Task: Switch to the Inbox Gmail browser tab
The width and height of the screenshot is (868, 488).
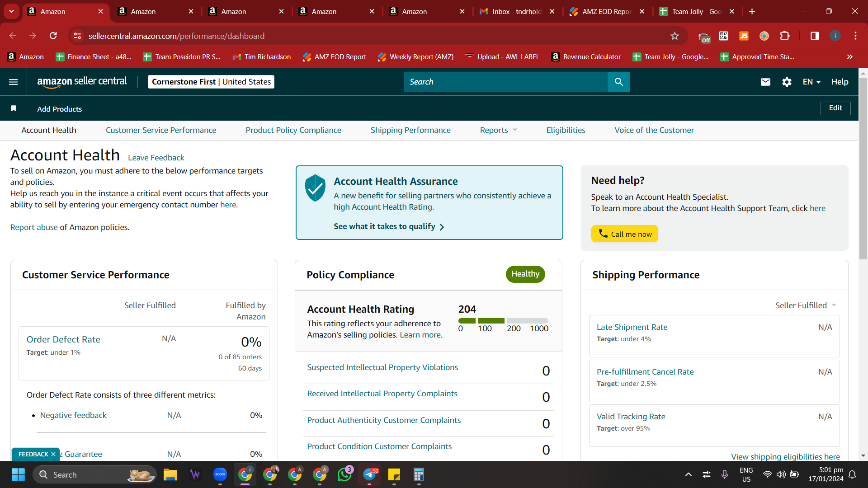Action: pyautogui.click(x=517, y=11)
